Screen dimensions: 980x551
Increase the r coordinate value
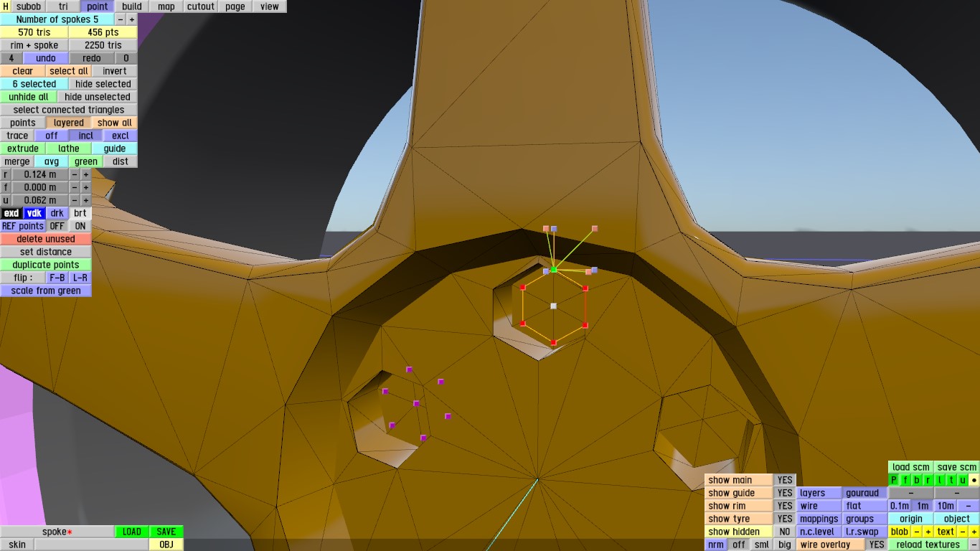pyautogui.click(x=86, y=174)
